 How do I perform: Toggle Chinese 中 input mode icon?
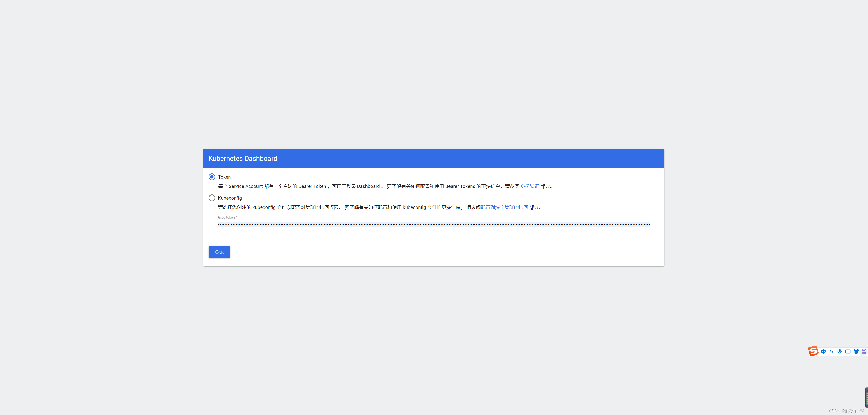(x=823, y=351)
